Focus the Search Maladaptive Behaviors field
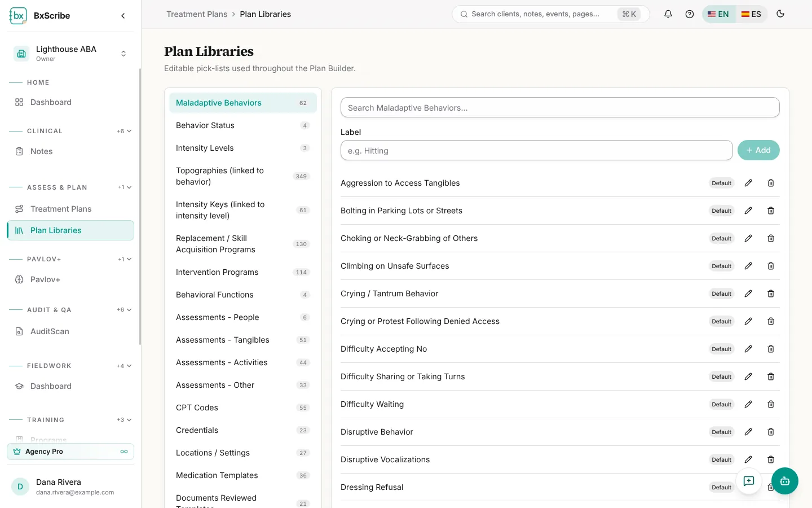812x508 pixels. (560, 107)
